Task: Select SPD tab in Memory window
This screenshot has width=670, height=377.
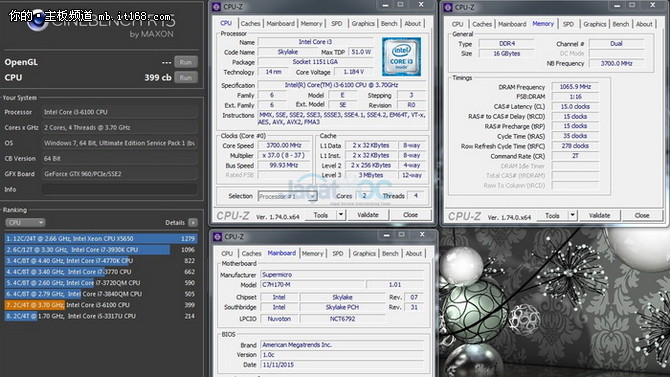Action: pos(568,24)
